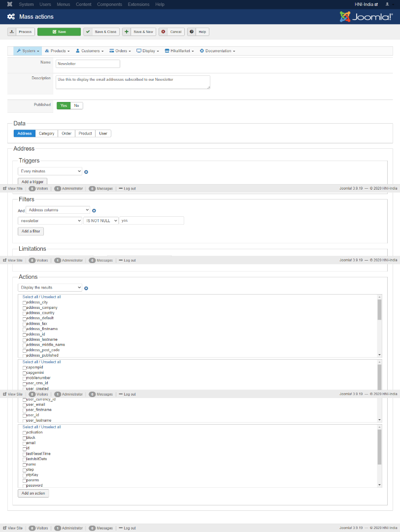Remove the Address columns filter with the x icon
The image size is (400, 532).
pyautogui.click(x=94, y=211)
